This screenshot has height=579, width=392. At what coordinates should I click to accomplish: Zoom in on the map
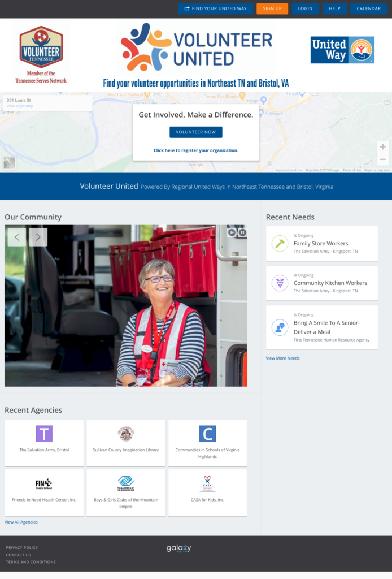pyautogui.click(x=383, y=147)
